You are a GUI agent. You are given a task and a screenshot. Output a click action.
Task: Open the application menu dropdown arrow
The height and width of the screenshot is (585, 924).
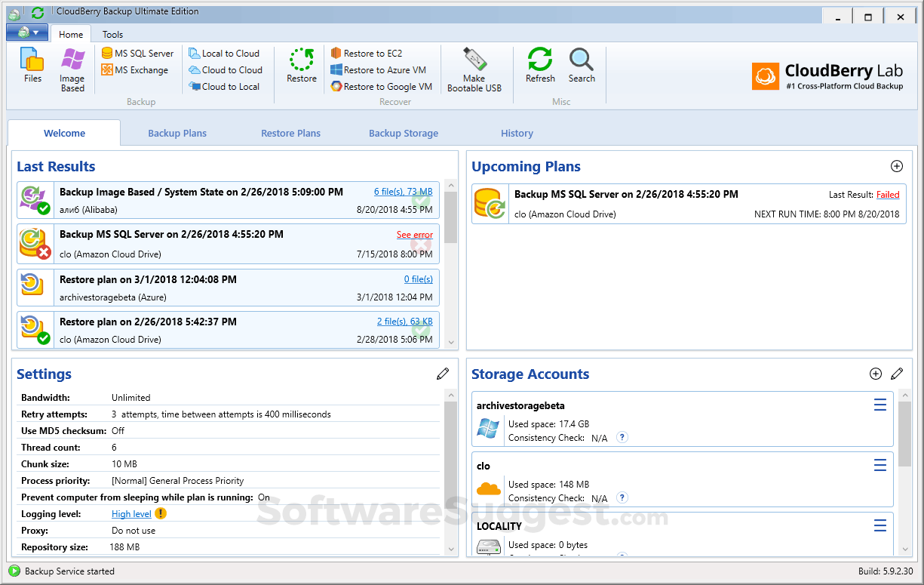click(x=36, y=33)
